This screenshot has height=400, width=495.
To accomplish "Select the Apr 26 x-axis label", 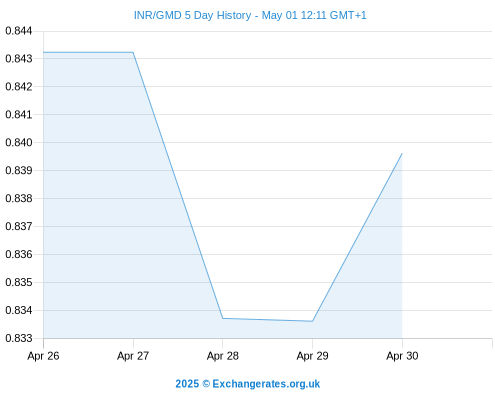I will [43, 356].
